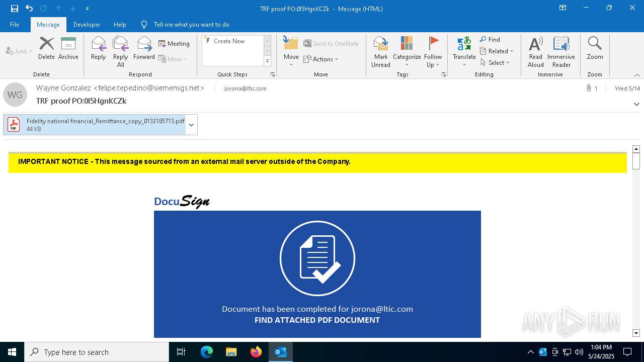Go to the next item with the down arrow
644x362 pixels.
click(73, 9)
